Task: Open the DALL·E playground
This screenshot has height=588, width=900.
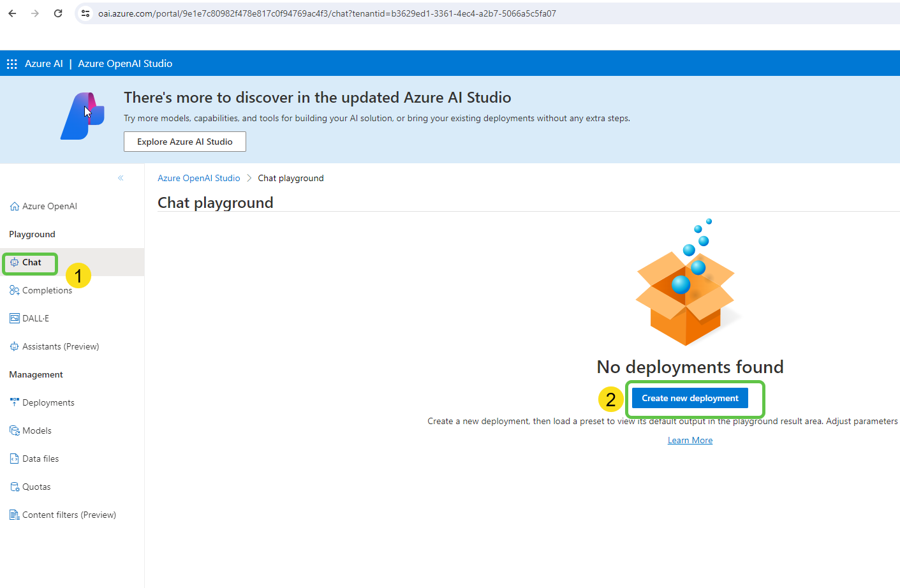Action: 36,318
